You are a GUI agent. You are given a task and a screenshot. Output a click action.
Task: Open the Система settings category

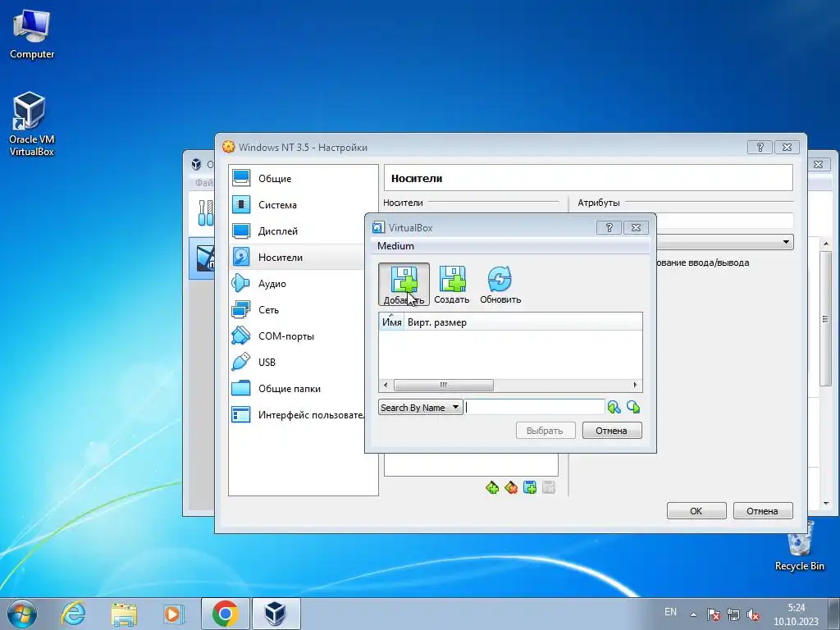pos(304,204)
